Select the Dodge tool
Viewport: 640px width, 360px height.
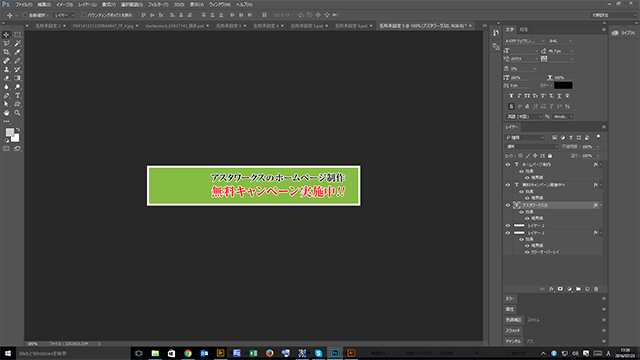point(18,87)
